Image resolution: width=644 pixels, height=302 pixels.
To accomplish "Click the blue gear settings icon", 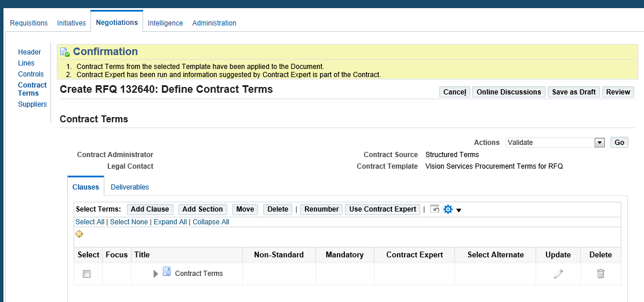I will [x=447, y=209].
